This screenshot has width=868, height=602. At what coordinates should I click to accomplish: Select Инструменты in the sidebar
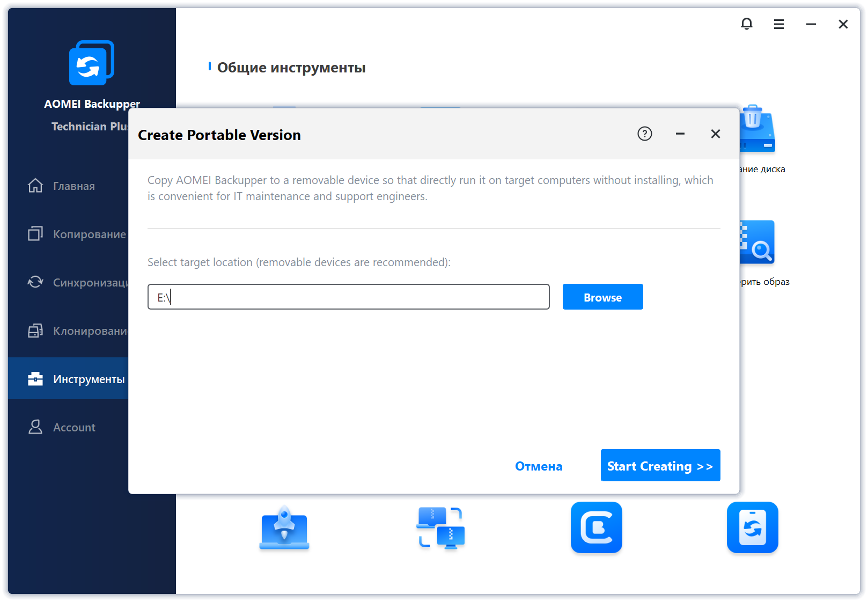pos(68,379)
